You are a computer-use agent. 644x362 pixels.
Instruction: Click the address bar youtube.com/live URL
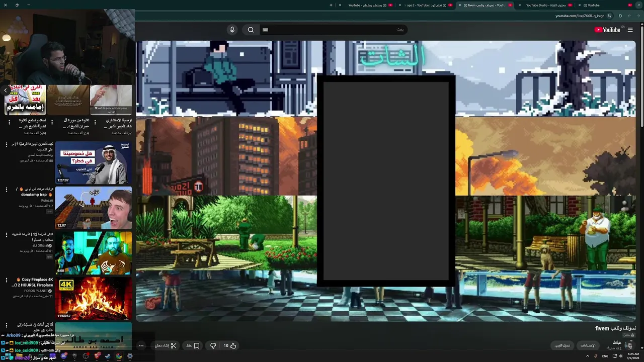(x=580, y=16)
